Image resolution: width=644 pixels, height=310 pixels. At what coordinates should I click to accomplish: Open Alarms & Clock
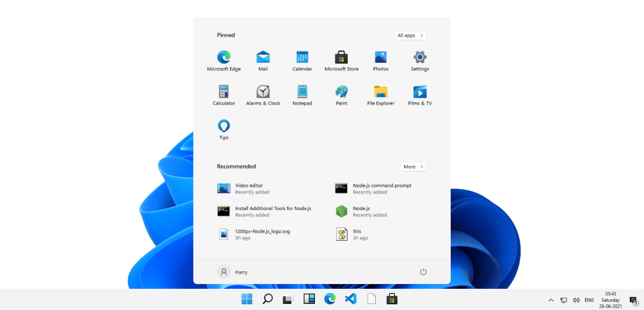[x=263, y=91]
